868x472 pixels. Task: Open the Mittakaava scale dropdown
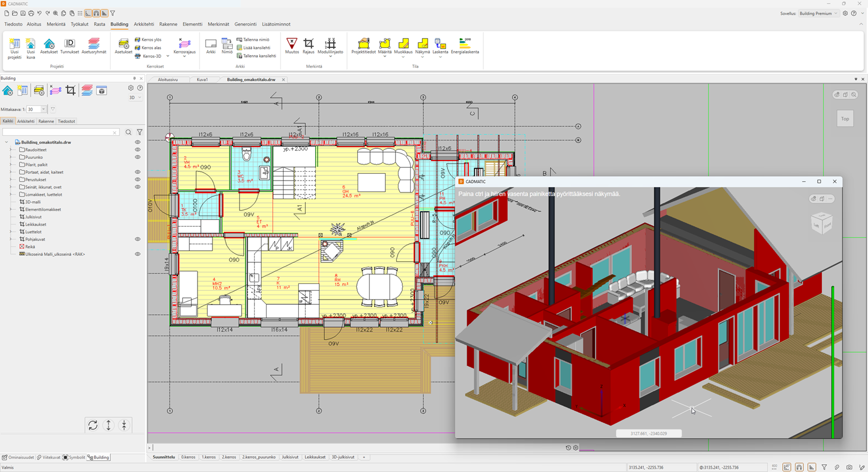click(x=43, y=110)
